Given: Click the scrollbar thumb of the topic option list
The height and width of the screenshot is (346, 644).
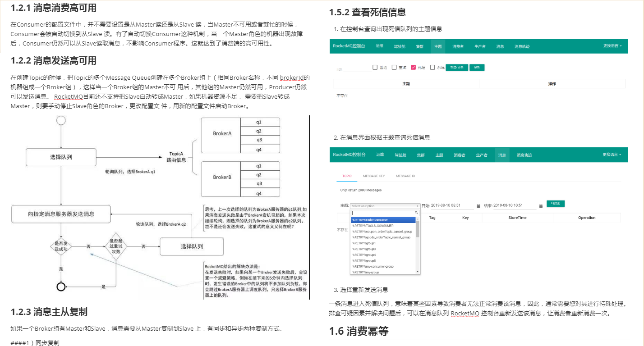Looking at the screenshot, I should [x=418, y=229].
